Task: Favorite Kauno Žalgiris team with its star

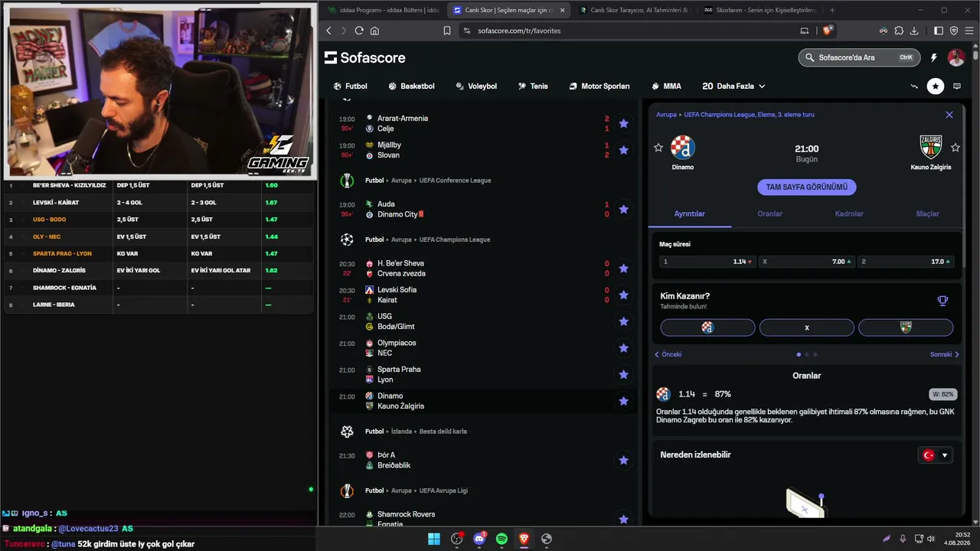Action: 955,148
